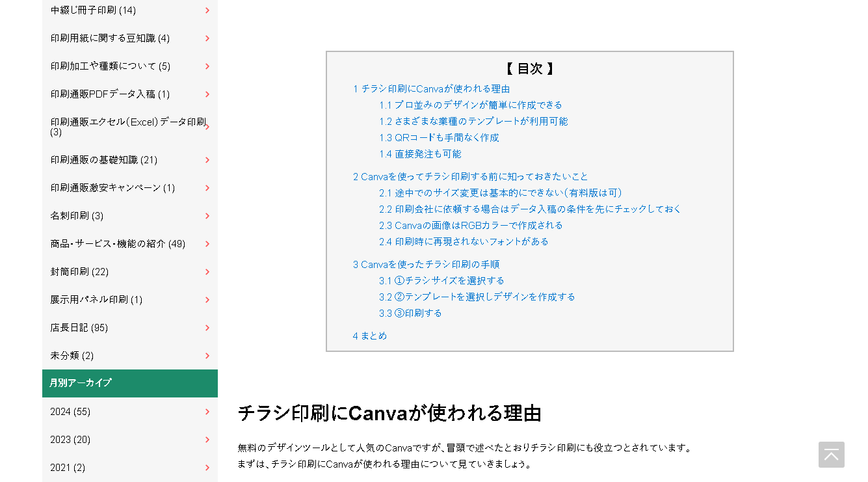Viewport: 868px width, 482px height.
Task: Jump to 2.4 印刷時に再現されないフォントがある
Action: pyautogui.click(x=464, y=242)
